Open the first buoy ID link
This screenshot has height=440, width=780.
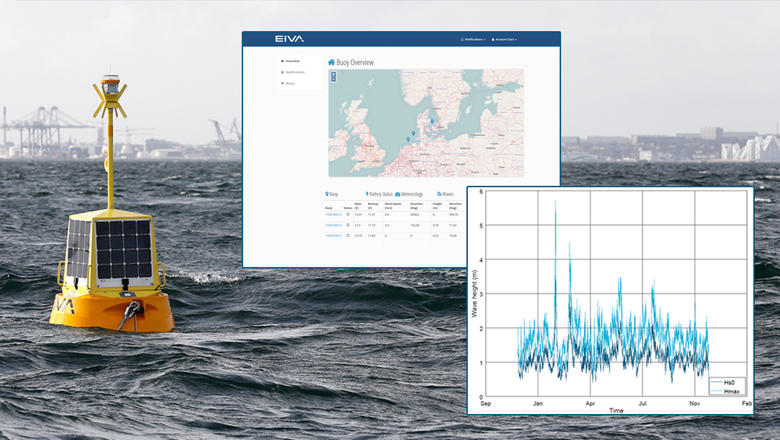click(x=333, y=215)
